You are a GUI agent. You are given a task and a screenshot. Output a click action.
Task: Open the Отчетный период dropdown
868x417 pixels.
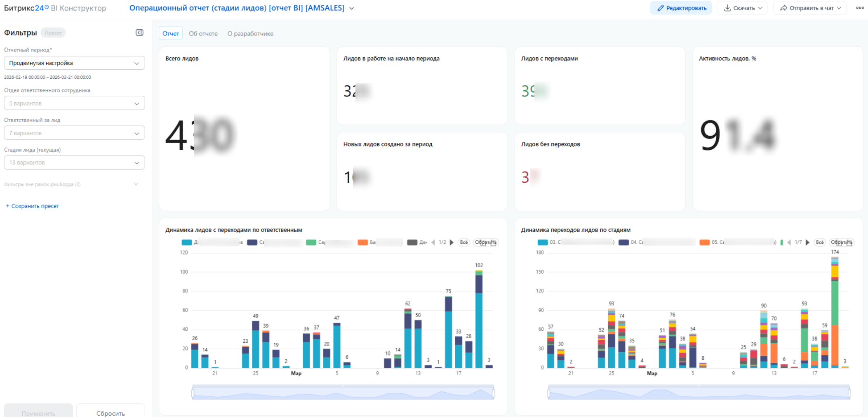(74, 63)
